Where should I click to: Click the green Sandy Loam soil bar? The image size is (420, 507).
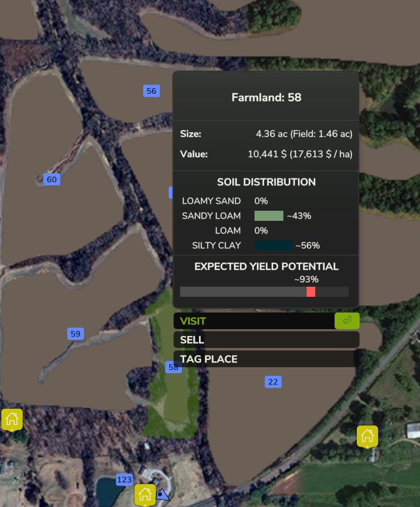269,216
